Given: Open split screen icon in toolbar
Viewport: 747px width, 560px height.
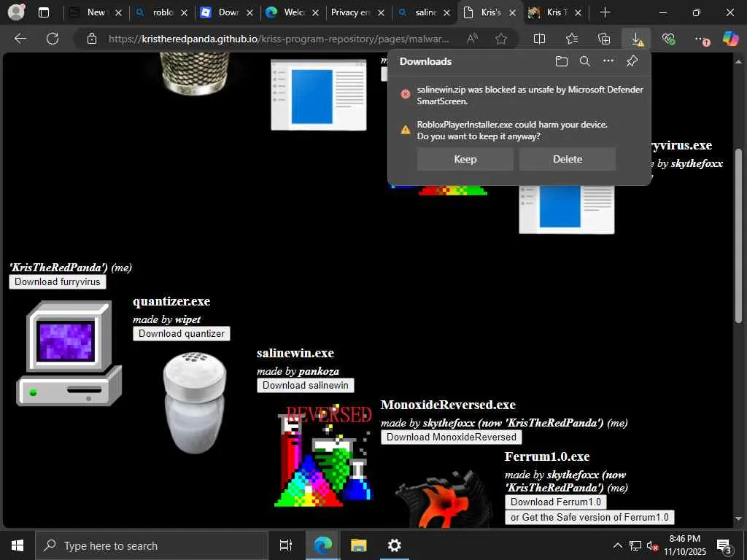Looking at the screenshot, I should point(539,39).
